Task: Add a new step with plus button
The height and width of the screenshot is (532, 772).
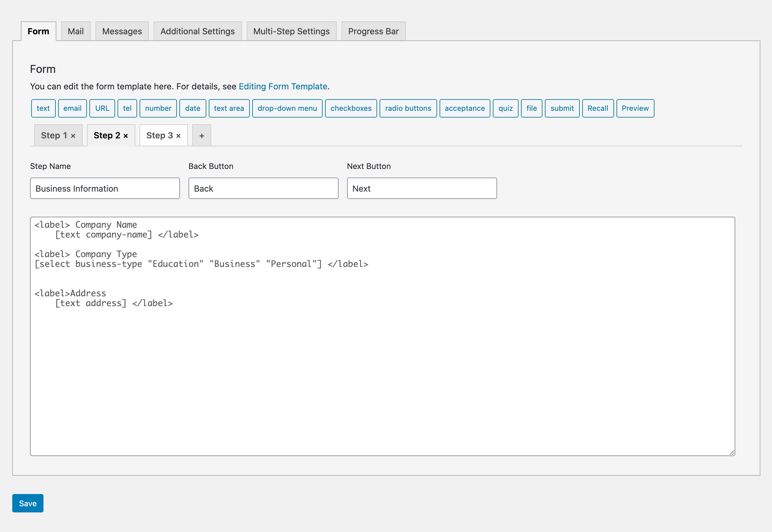Action: pyautogui.click(x=201, y=136)
